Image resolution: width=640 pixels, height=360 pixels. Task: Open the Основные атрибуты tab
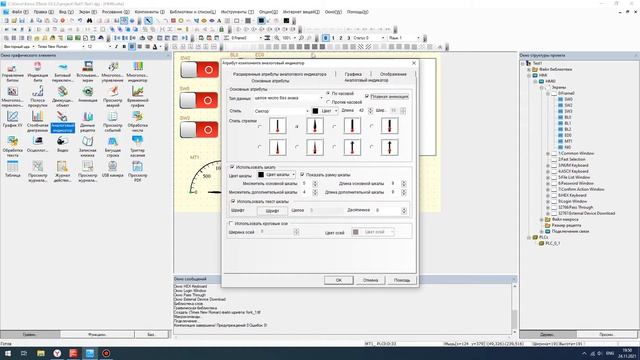[270, 81]
